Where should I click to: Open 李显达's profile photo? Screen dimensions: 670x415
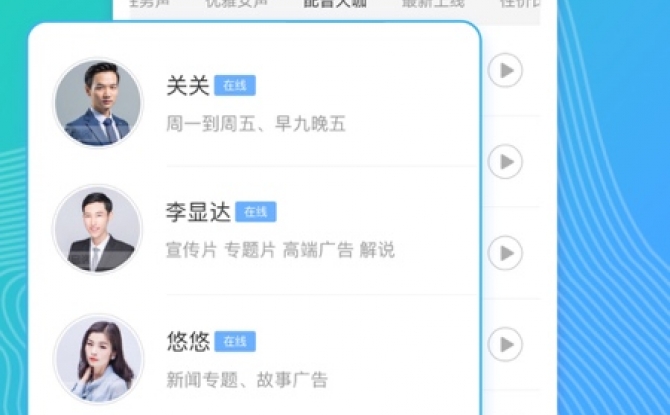(97, 229)
